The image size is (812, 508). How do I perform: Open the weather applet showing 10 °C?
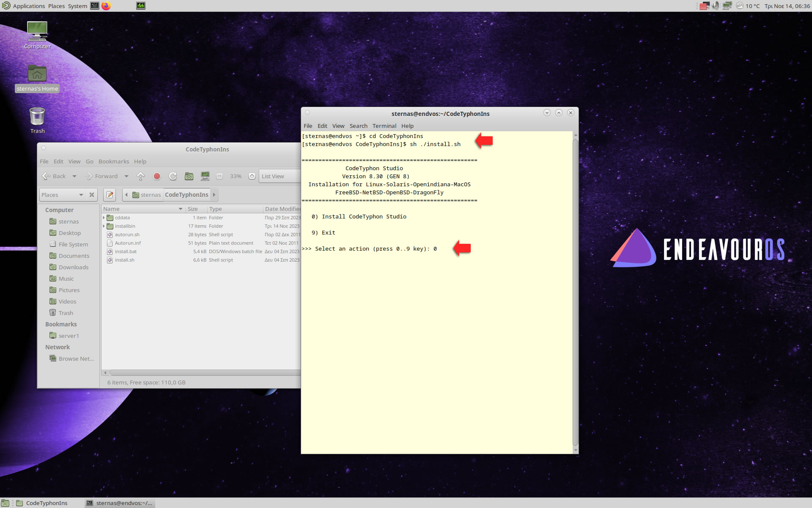748,6
